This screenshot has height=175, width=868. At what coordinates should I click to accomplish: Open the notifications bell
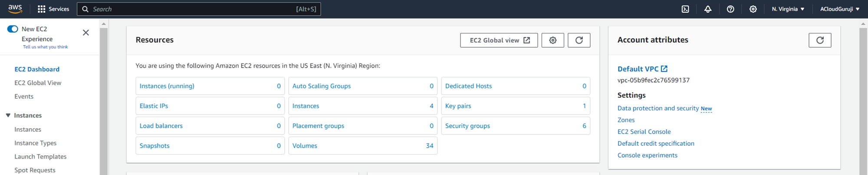708,9
